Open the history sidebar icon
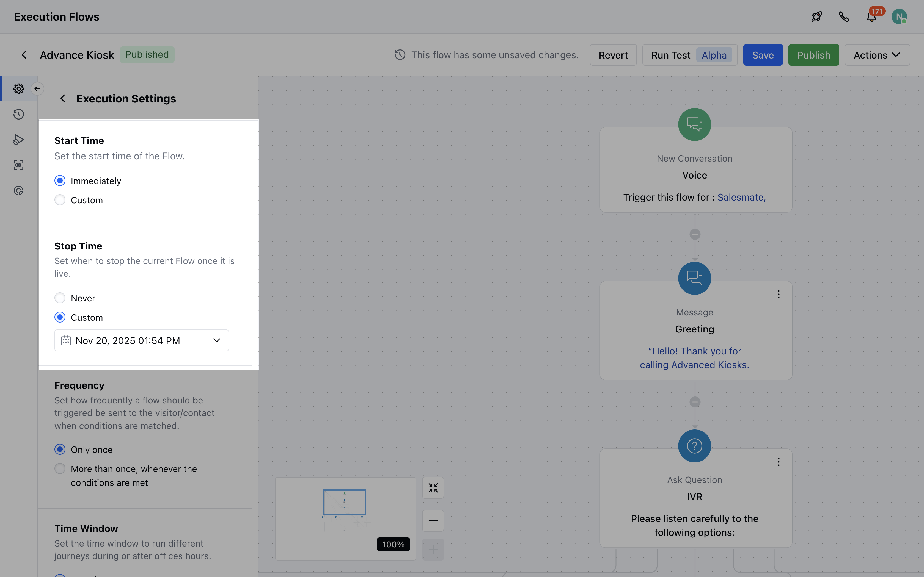The height and width of the screenshot is (577, 924). pyautogui.click(x=18, y=114)
